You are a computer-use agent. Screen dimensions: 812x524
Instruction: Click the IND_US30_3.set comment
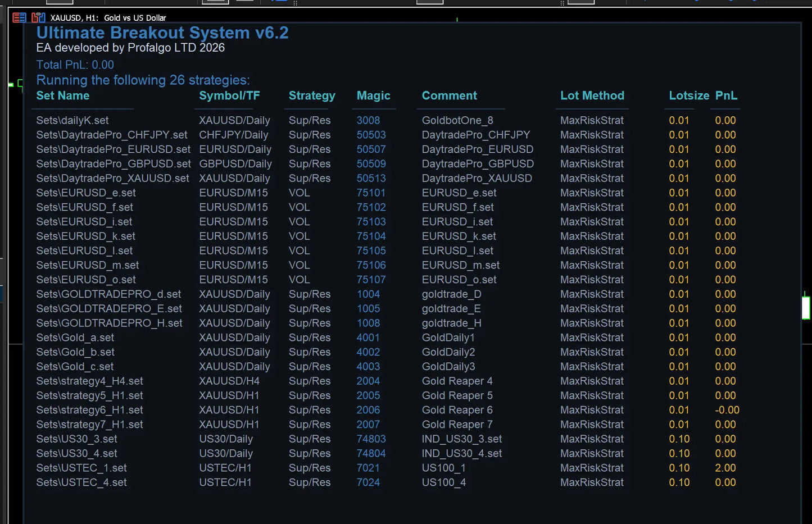tap(462, 439)
